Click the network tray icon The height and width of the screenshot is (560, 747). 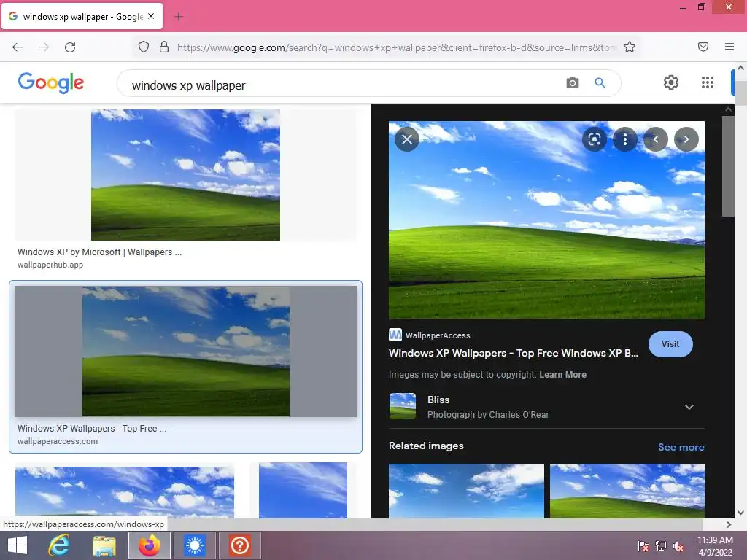point(661,546)
